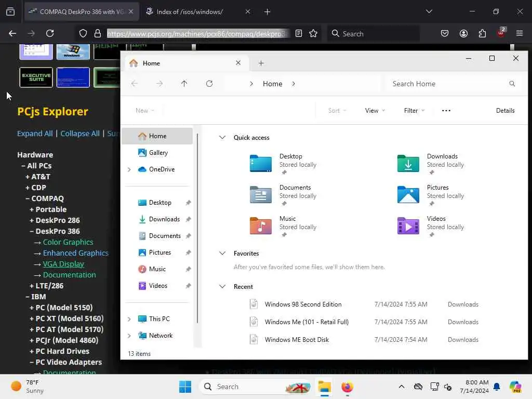
Task: Expand DeskPro 286 node in PCjs tree
Action: (x=32, y=220)
